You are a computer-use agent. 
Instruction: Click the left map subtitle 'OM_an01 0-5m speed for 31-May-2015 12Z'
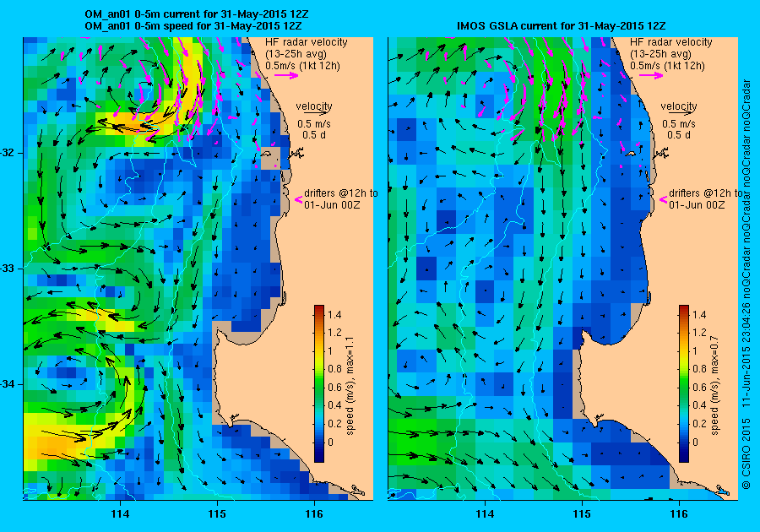pyautogui.click(x=193, y=26)
